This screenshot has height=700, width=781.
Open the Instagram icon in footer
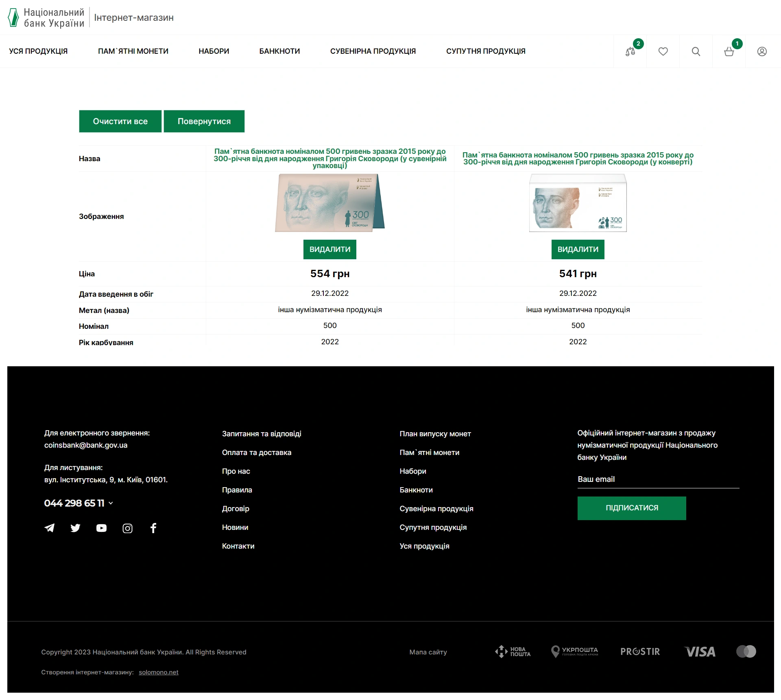pyautogui.click(x=127, y=528)
